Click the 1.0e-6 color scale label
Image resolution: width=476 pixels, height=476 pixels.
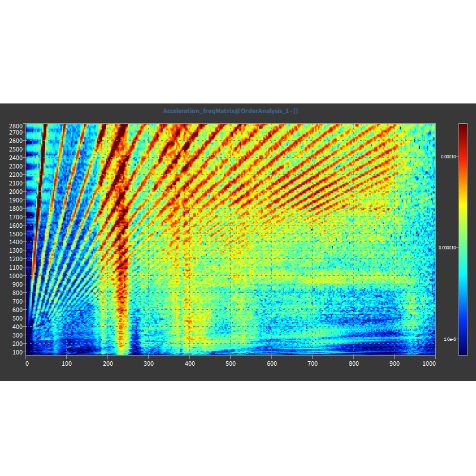[450, 339]
